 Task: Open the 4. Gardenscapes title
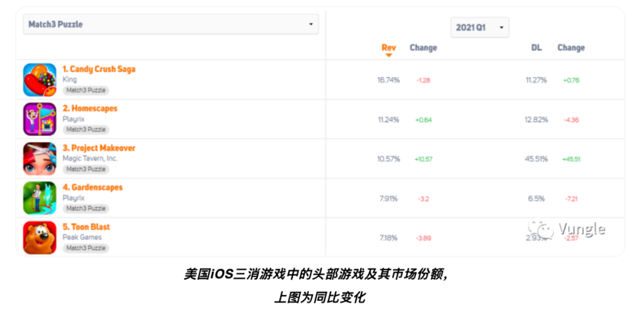[x=92, y=187]
